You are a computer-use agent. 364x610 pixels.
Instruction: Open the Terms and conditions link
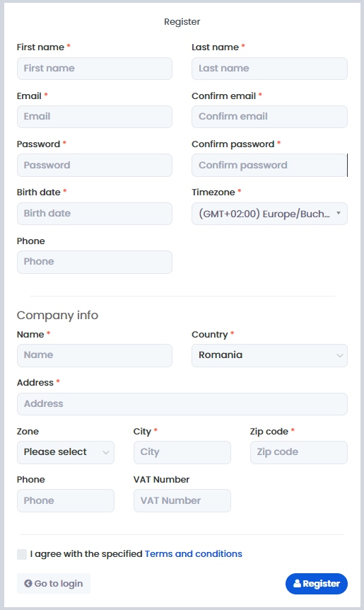click(x=194, y=553)
